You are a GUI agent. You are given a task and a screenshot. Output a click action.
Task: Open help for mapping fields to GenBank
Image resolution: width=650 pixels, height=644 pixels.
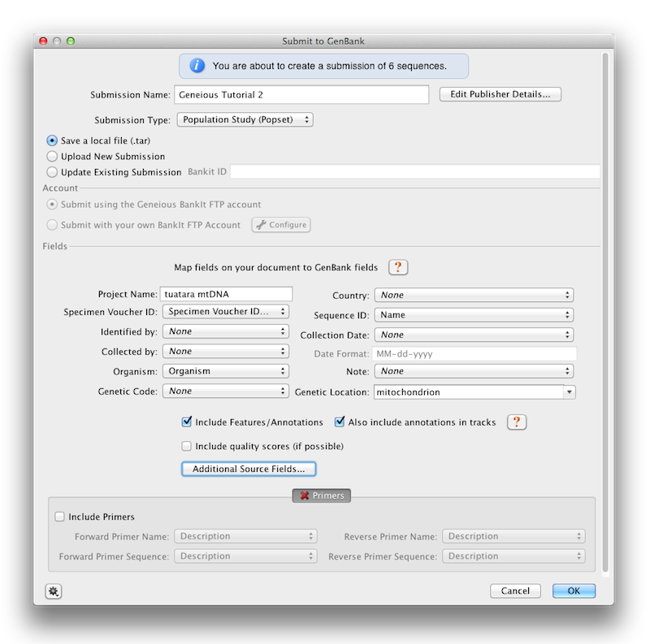(398, 267)
